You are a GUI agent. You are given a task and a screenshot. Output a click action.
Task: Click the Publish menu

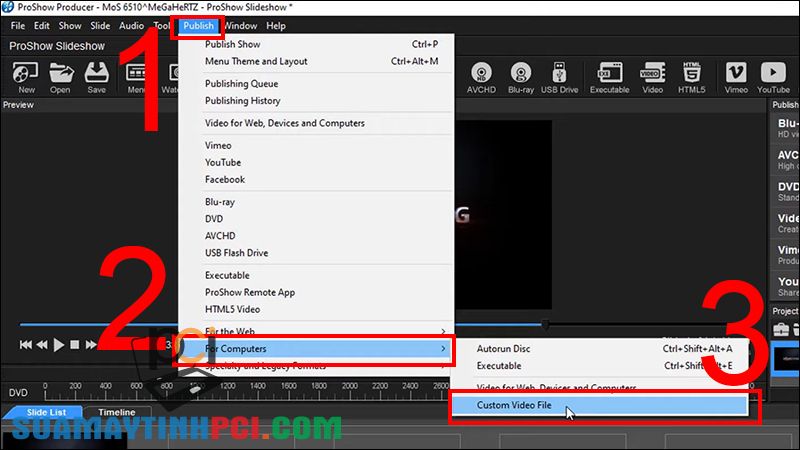pos(198,26)
